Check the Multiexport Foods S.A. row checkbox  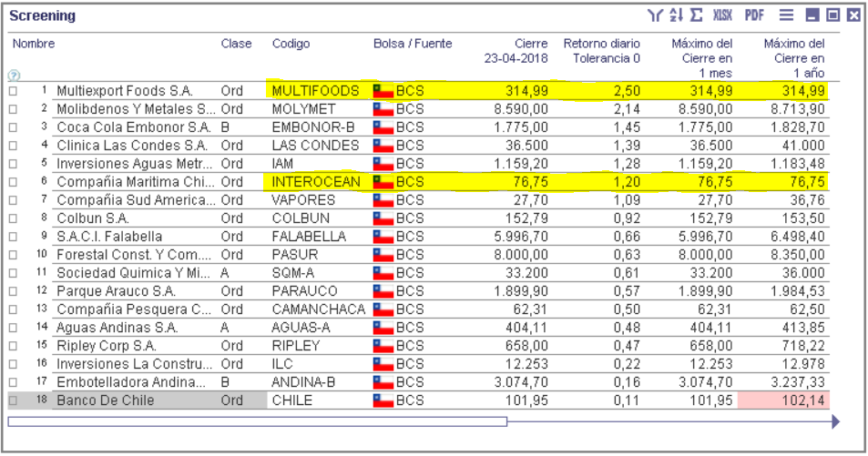pyautogui.click(x=14, y=91)
